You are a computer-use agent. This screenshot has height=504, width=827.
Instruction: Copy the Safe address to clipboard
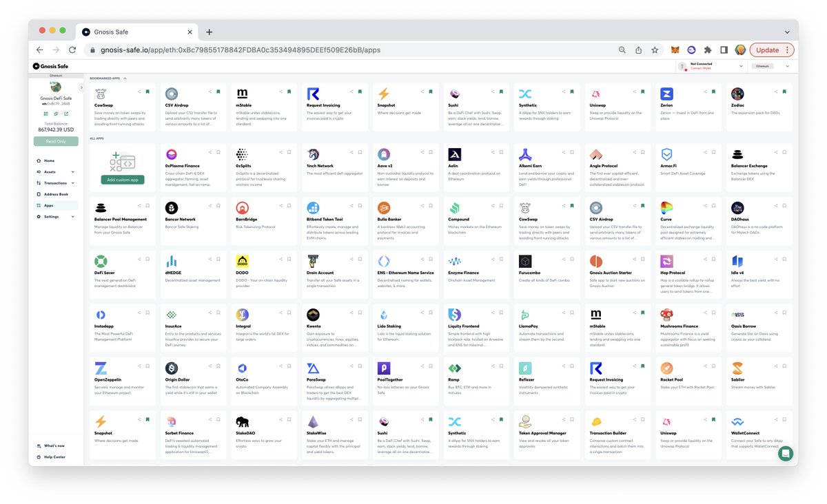click(x=56, y=114)
